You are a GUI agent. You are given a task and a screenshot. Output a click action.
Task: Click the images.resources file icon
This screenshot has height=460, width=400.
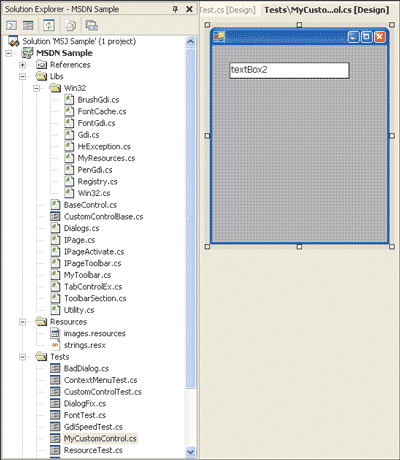[55, 333]
